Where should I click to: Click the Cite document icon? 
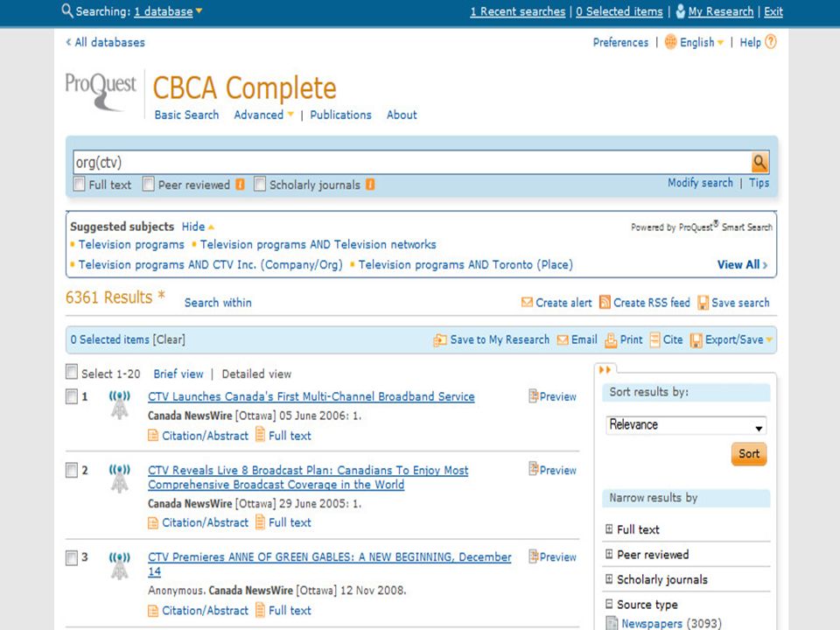point(654,339)
